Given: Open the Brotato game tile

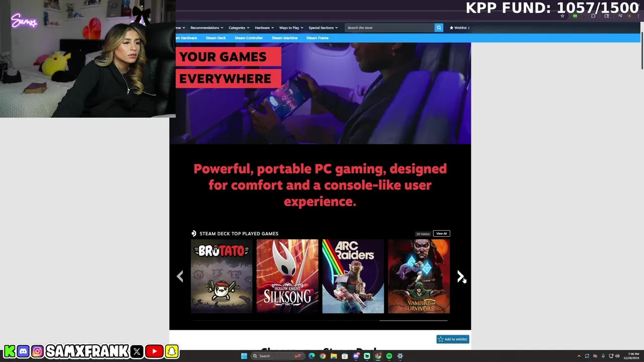Looking at the screenshot, I should (221, 276).
